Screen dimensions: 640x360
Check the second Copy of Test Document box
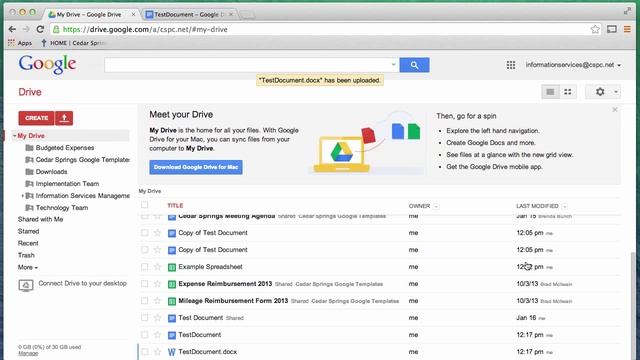pyautogui.click(x=144, y=250)
